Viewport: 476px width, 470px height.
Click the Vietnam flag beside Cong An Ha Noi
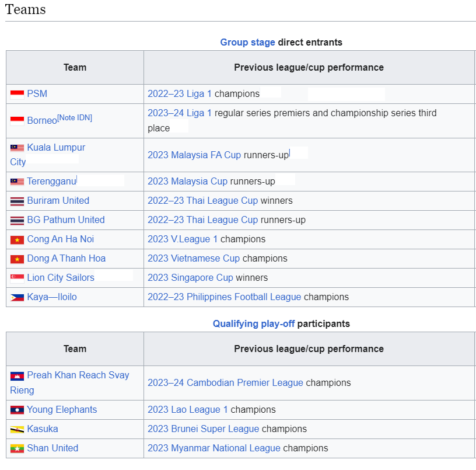tap(17, 240)
